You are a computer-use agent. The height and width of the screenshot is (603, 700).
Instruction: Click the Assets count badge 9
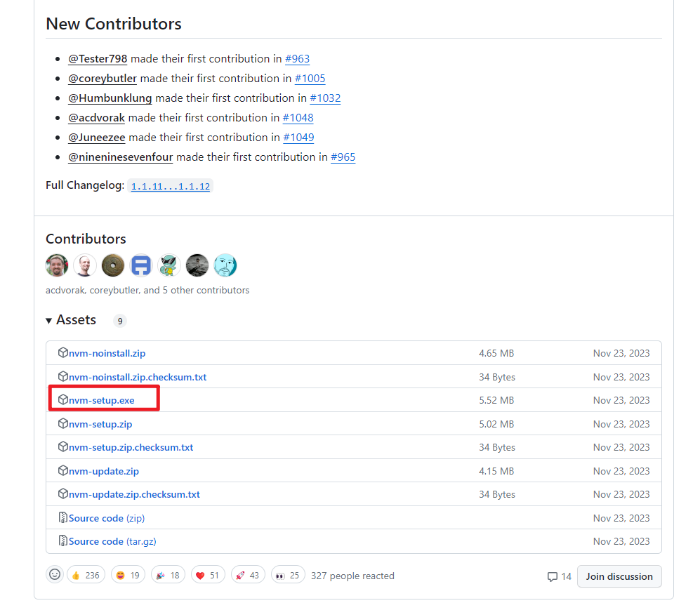pos(119,321)
